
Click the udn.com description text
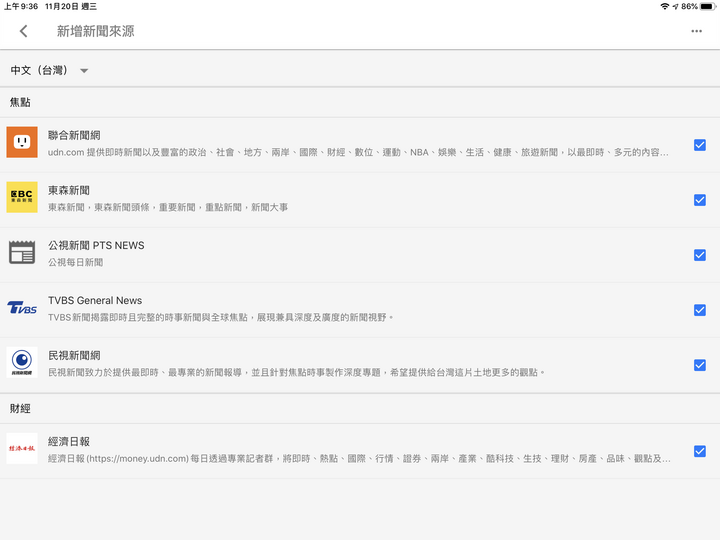358,152
